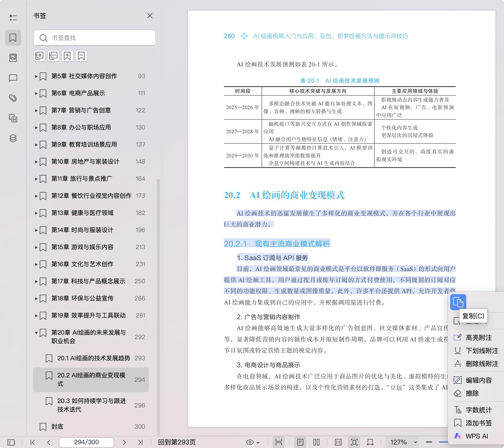Open the 127% zoom level dropdown
Image resolution: width=504 pixels, height=448 pixels.
(x=415, y=442)
